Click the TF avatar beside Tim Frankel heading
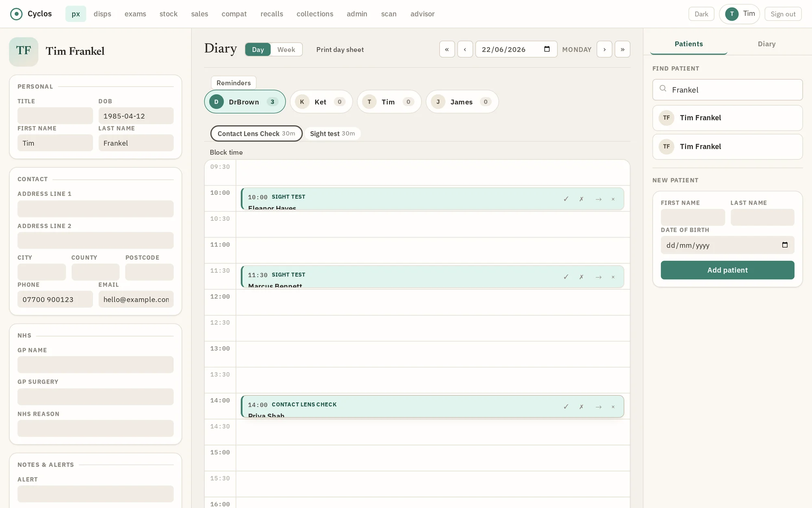Image resolution: width=812 pixels, height=508 pixels. [24, 52]
